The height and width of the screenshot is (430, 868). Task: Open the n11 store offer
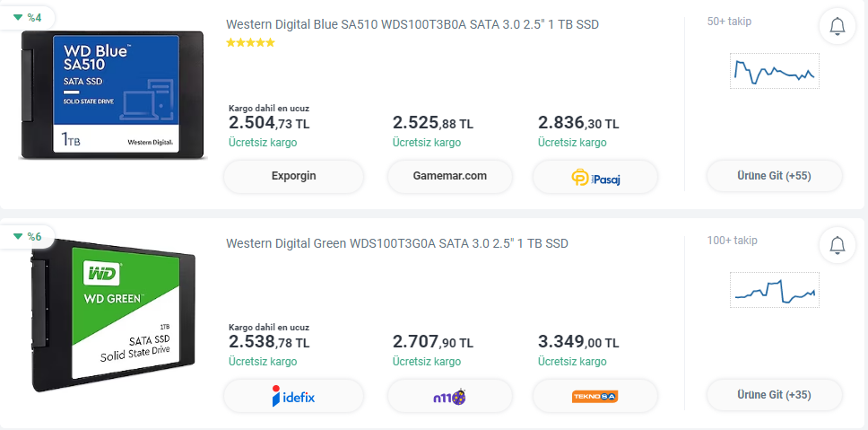(449, 396)
